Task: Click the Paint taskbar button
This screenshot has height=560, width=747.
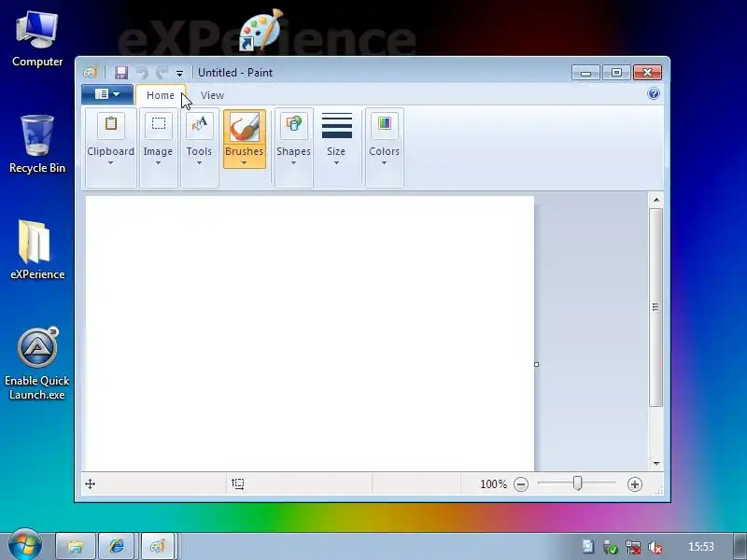Action: point(158,546)
